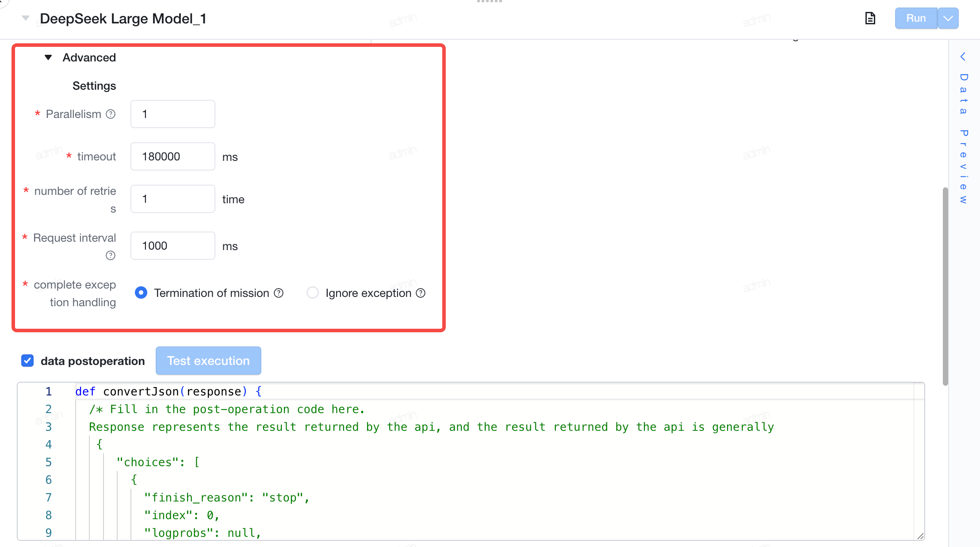This screenshot has width=980, height=547.
Task: Expand Data Preview panel arrow
Action: [x=963, y=57]
